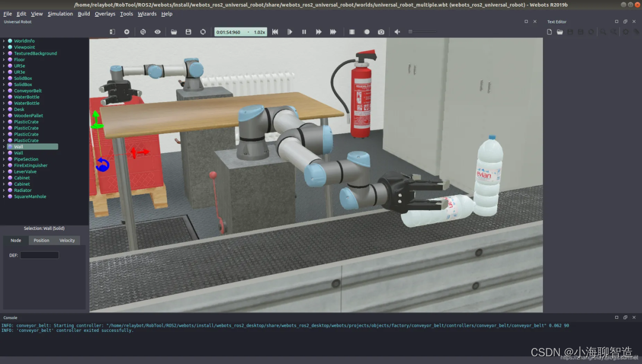This screenshot has width=642, height=364.
Task: Click the blue rotation handle in 3D view
Action: point(102,165)
